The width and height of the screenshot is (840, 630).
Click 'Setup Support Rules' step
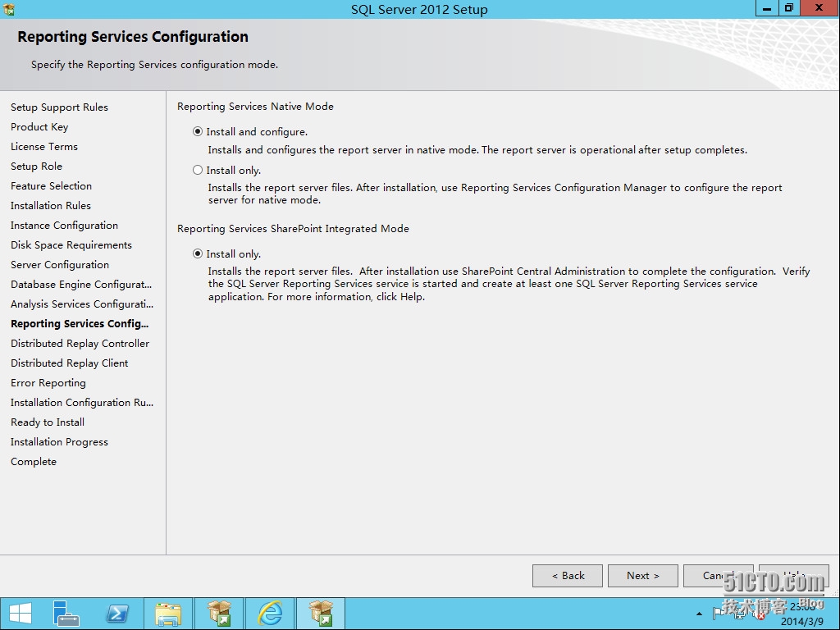click(59, 107)
